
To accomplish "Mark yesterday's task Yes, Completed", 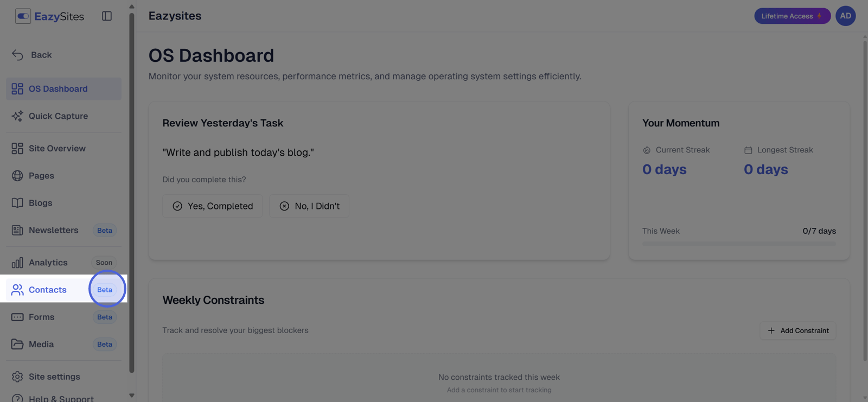I will point(213,206).
